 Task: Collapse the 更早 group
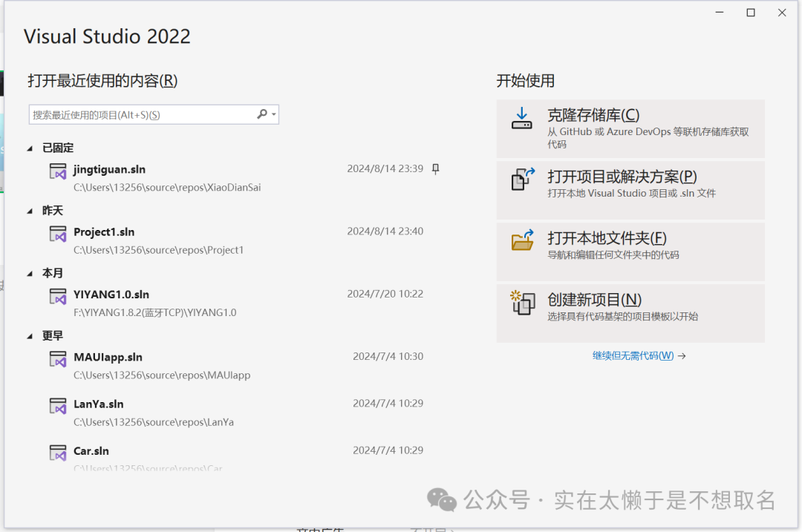coord(30,336)
